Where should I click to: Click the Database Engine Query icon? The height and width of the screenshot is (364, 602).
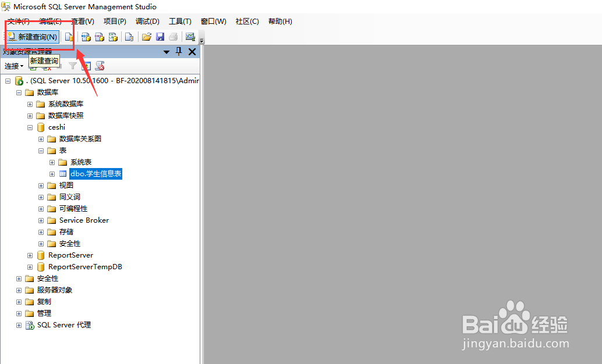point(69,37)
